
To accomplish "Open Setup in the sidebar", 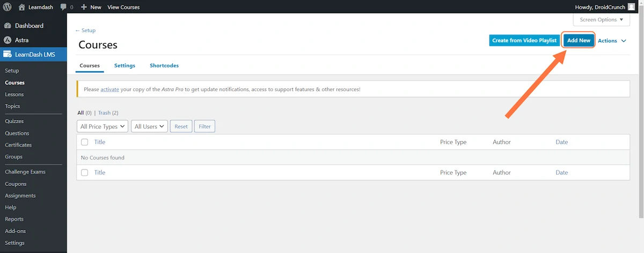I will click(x=12, y=71).
